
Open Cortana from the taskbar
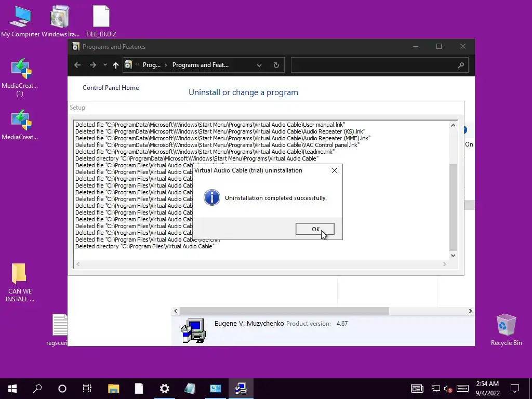pyautogui.click(x=62, y=389)
